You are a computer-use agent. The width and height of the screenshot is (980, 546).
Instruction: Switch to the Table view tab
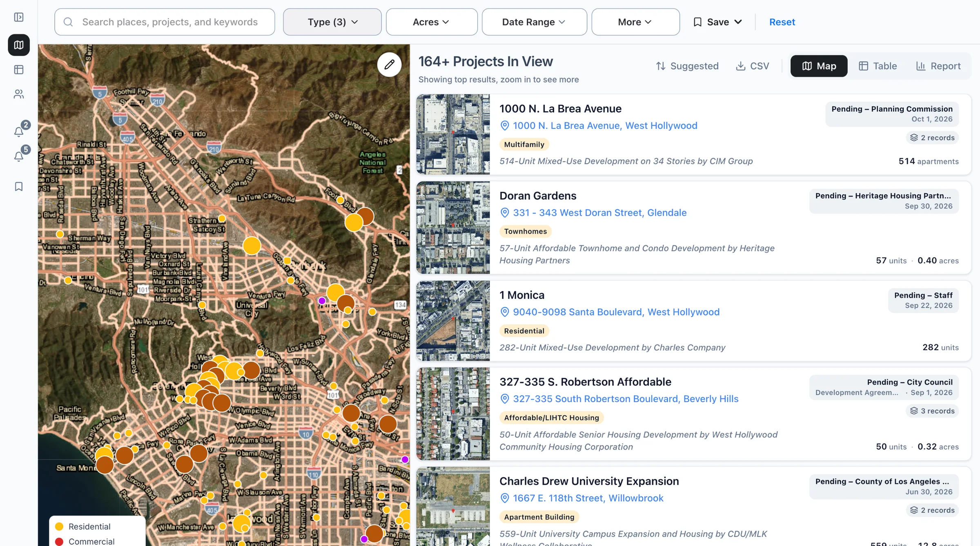point(878,66)
